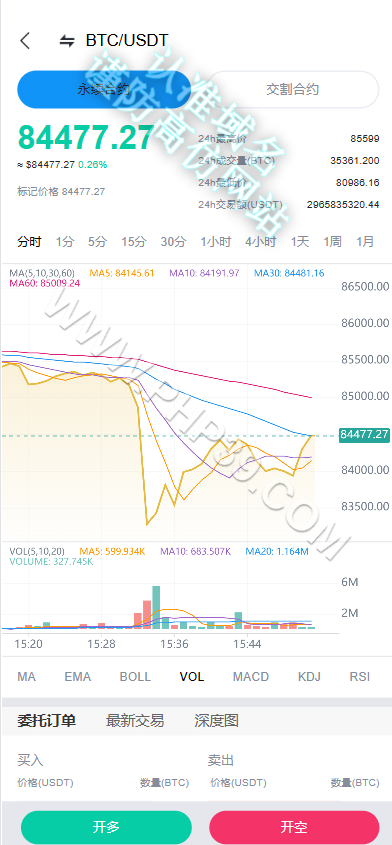
Task: Enable the MA indicator
Action: click(x=26, y=677)
